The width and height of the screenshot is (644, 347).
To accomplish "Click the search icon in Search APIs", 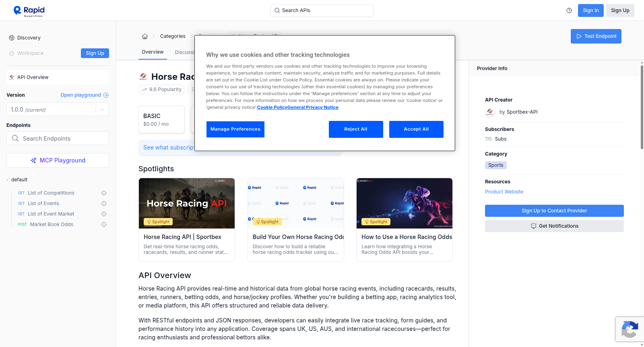I will (277, 10).
